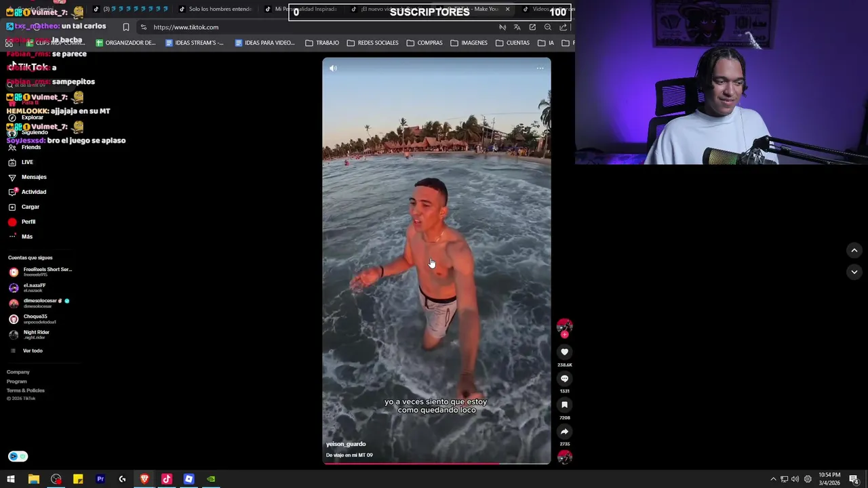
Task: Open yeison_guardo username on the video
Action: tap(346, 444)
